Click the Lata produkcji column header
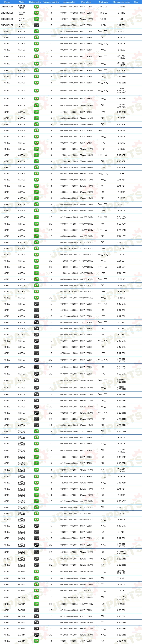The image size is (142, 644). [69, 2]
